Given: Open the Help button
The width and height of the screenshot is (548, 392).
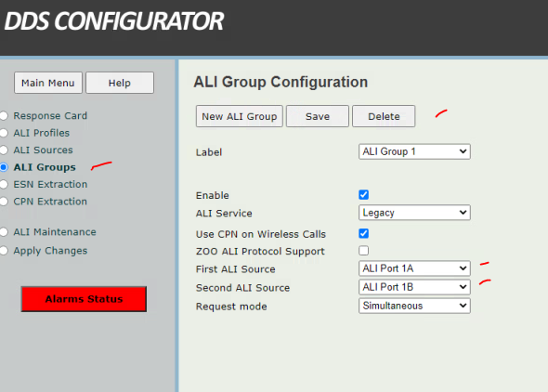Looking at the screenshot, I should coord(120,83).
